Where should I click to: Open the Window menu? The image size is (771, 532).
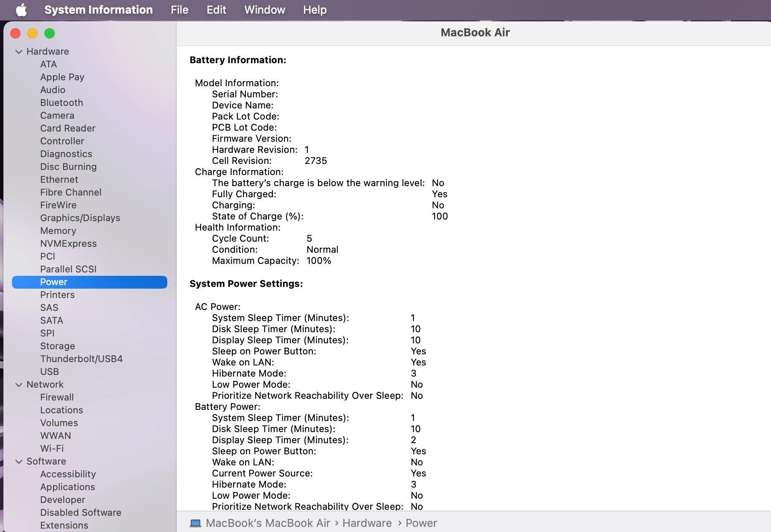[264, 10]
